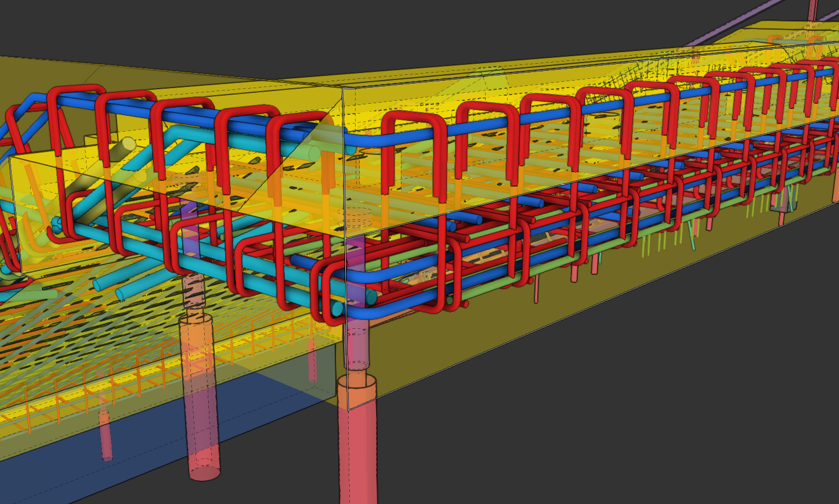
Task: Select the thin red dowel below the beam
Action: coord(537,290)
